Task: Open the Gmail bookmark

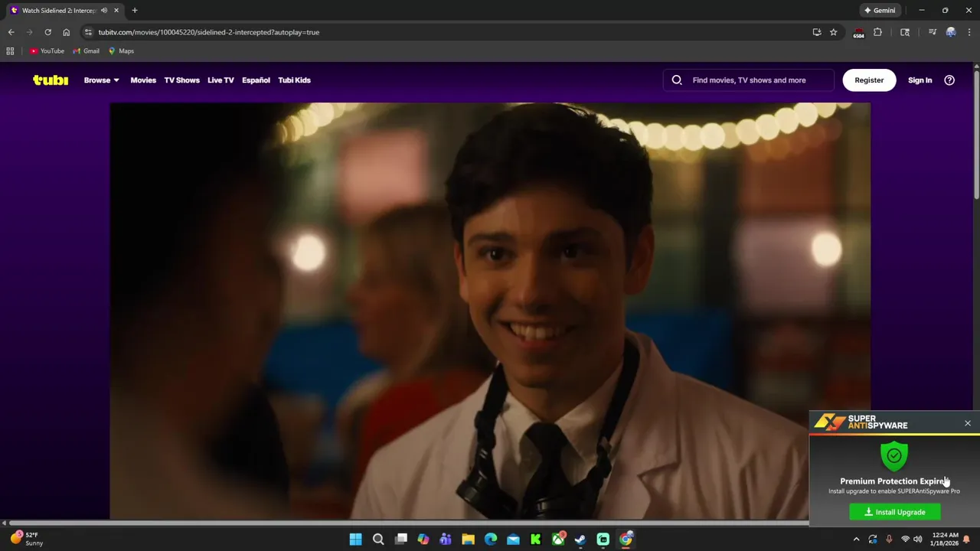Action: point(87,51)
